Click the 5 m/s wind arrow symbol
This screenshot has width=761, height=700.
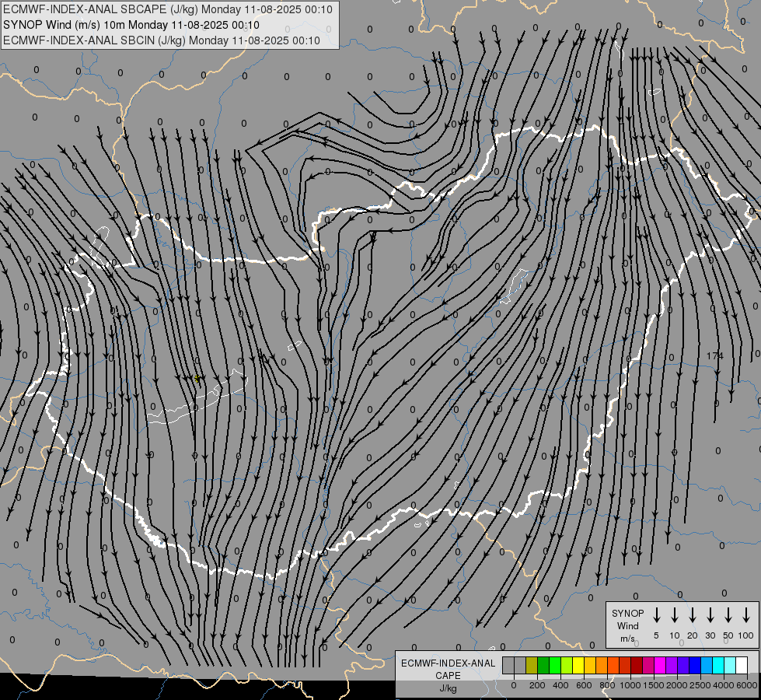click(x=656, y=615)
